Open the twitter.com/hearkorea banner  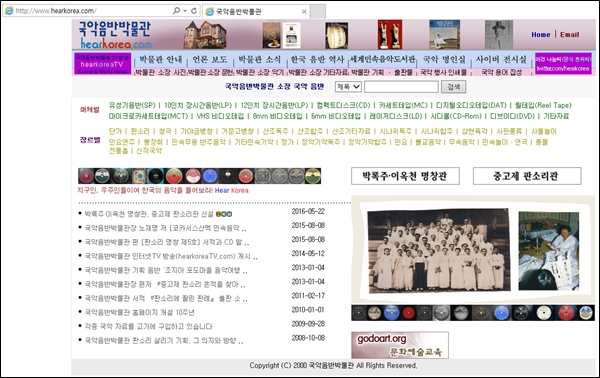point(563,64)
